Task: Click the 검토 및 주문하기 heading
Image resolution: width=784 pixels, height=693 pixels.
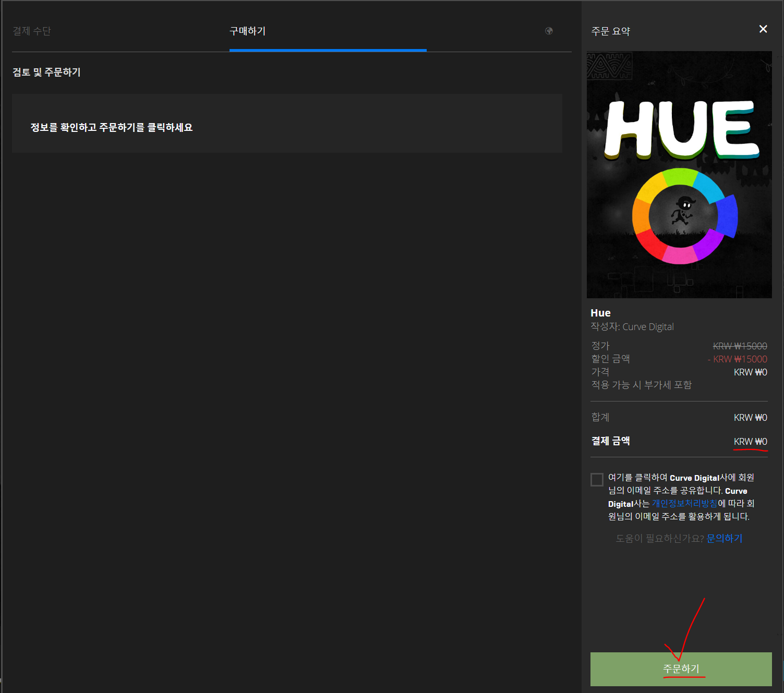Action: tap(47, 72)
